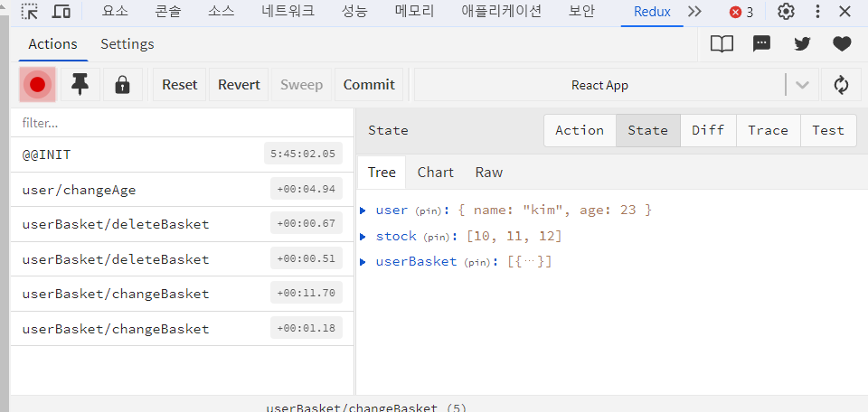Image resolution: width=868 pixels, height=412 pixels.
Task: Show more DevTools tabs chevron
Action: (694, 12)
